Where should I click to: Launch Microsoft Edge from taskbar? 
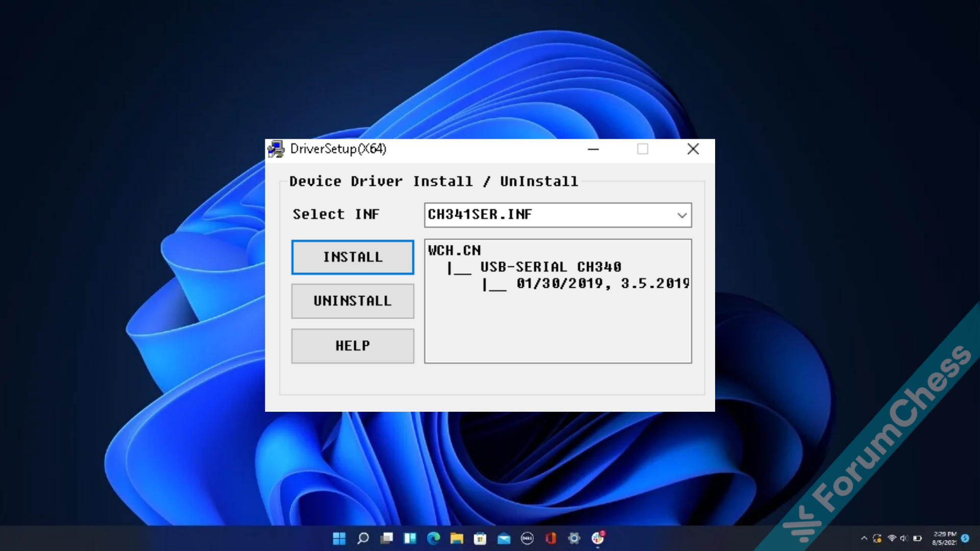tap(433, 538)
